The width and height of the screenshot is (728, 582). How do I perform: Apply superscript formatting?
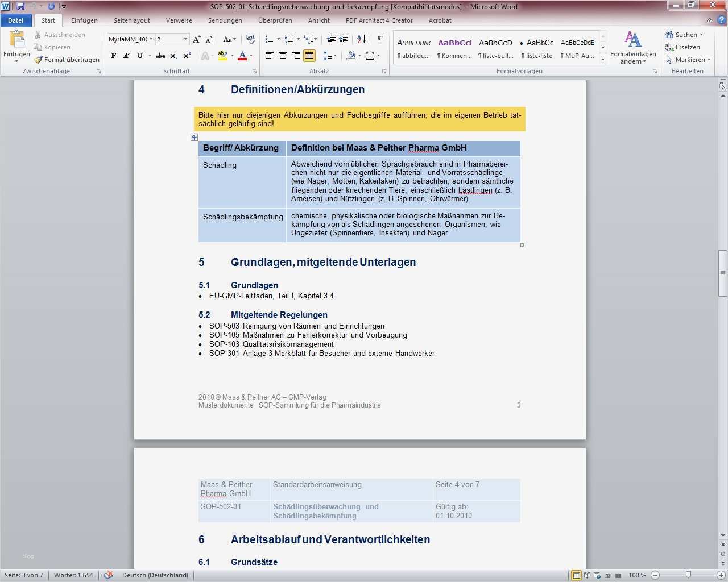pyautogui.click(x=187, y=56)
